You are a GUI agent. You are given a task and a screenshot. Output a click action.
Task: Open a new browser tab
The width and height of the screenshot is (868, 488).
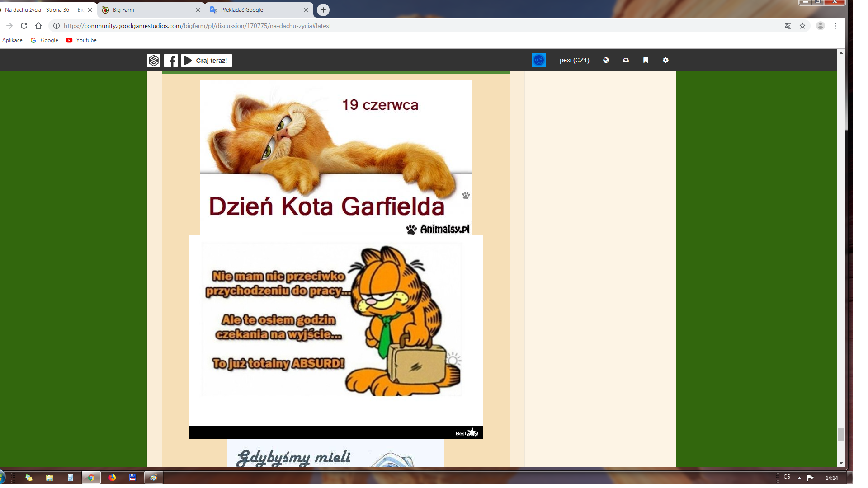tap(323, 10)
